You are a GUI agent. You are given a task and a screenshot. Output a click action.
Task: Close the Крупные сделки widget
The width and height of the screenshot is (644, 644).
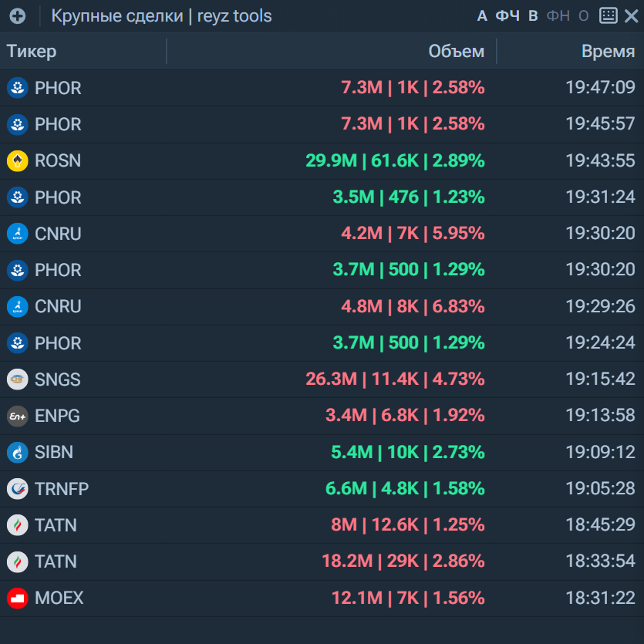631,16
